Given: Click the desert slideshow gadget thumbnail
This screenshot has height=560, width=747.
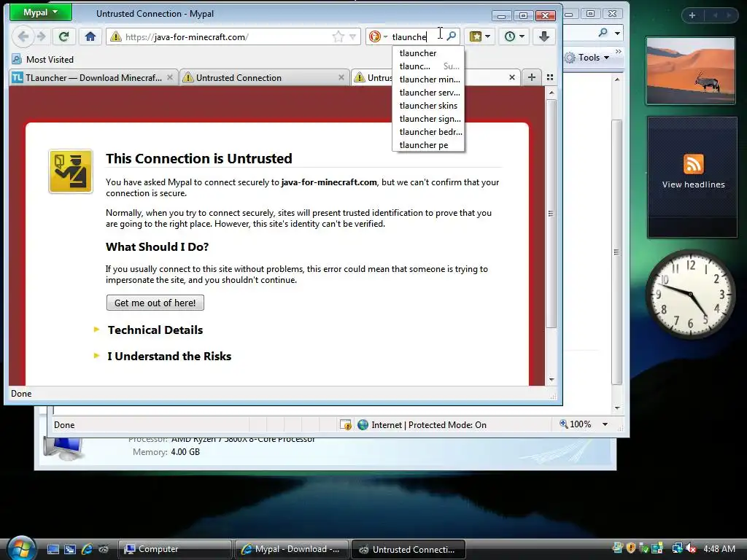Looking at the screenshot, I should coord(691,71).
